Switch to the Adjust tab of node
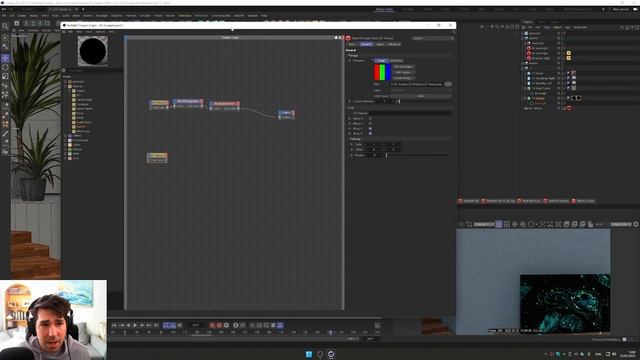 380,44
